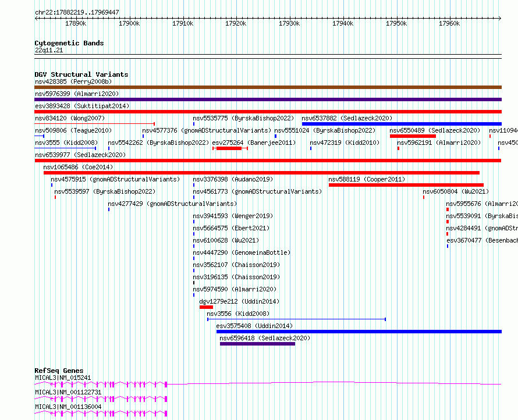Click nsv5974590 (Almarri2020) label
The width and height of the screenshot is (518, 420).
coord(235,289)
